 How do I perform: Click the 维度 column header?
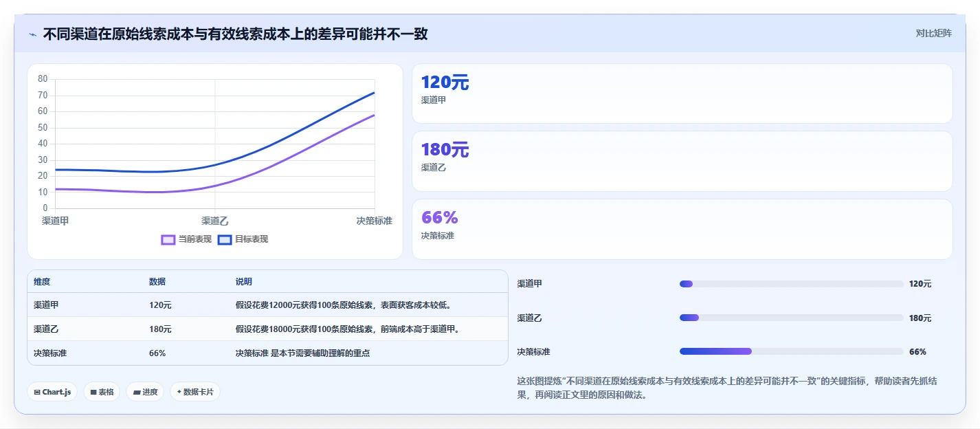[x=42, y=282]
